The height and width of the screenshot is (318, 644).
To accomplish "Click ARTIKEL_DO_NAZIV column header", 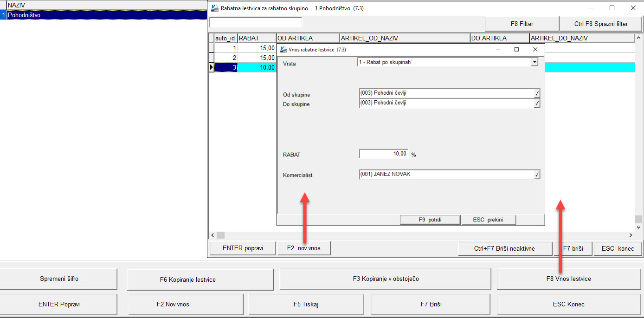I will [582, 38].
